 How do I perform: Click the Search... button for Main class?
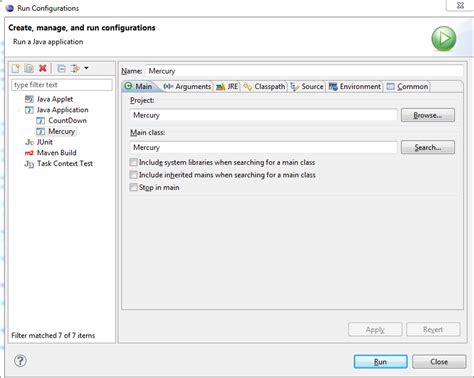tap(428, 147)
